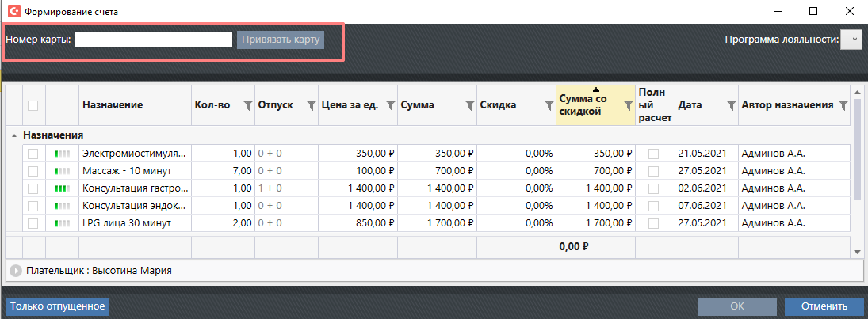Open filter icon in Кол-во column
868x319 pixels.
pyautogui.click(x=247, y=105)
